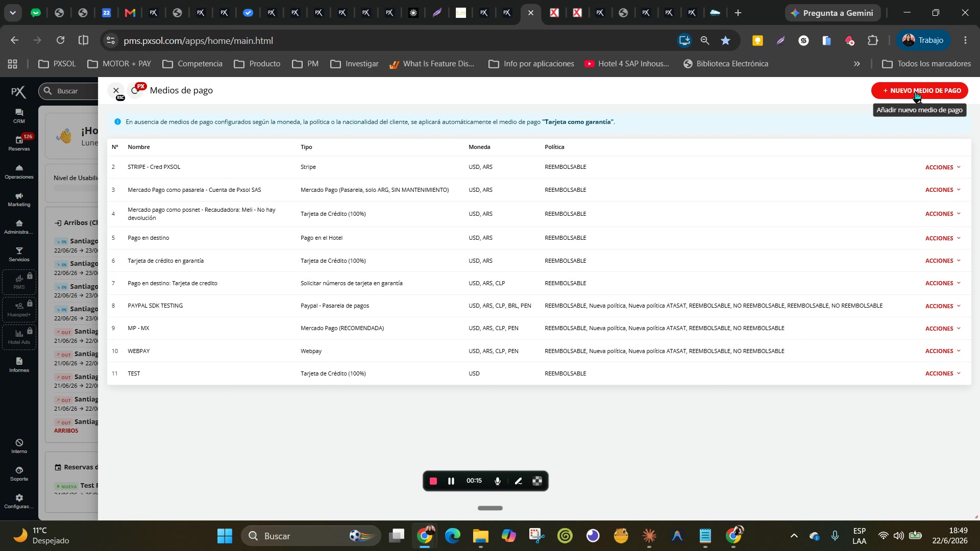Viewport: 980px width, 551px height.
Task: Expand Acciones for Tarjeta de crédito en garantía
Action: pos(943,261)
